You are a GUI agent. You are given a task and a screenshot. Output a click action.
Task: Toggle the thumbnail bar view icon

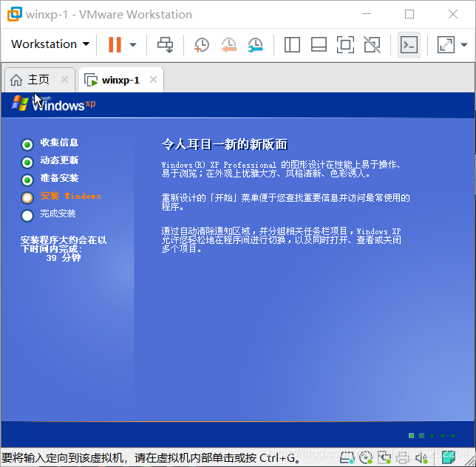[x=319, y=45]
